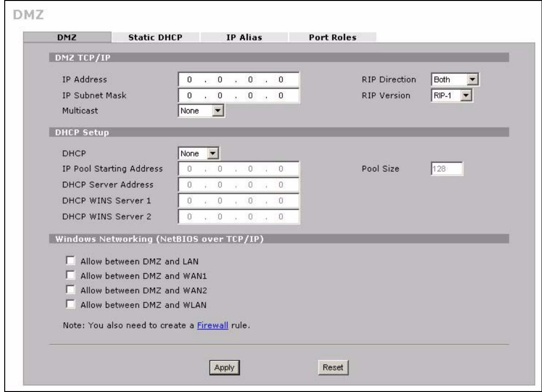This screenshot has width=542, height=392.
Task: Click the DMZ TCP/IP section header
Action: pyautogui.click(x=279, y=58)
